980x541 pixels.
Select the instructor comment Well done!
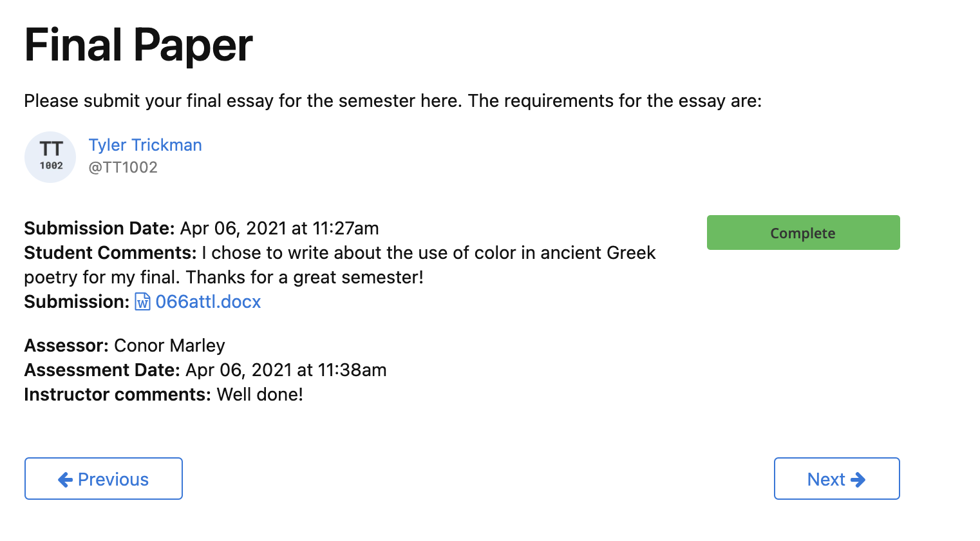pos(259,395)
